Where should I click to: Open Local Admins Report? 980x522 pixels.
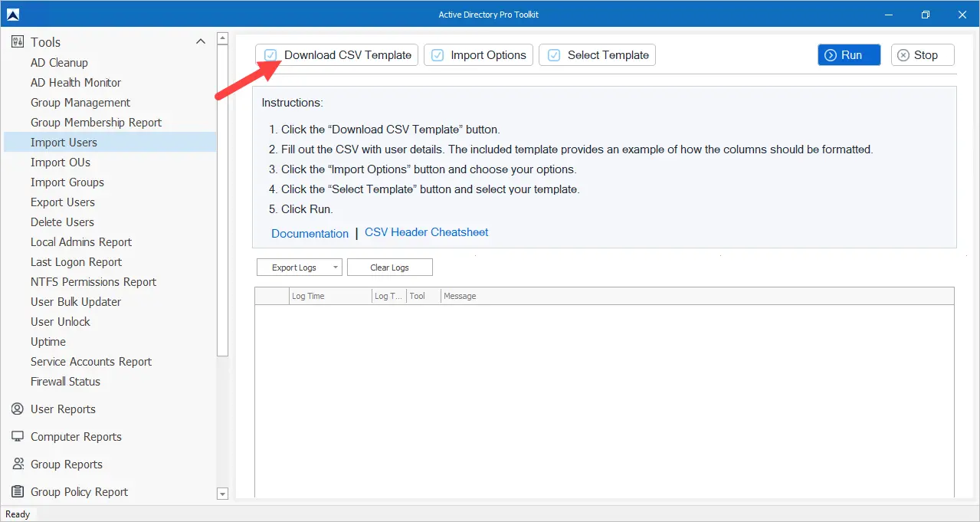coord(81,242)
